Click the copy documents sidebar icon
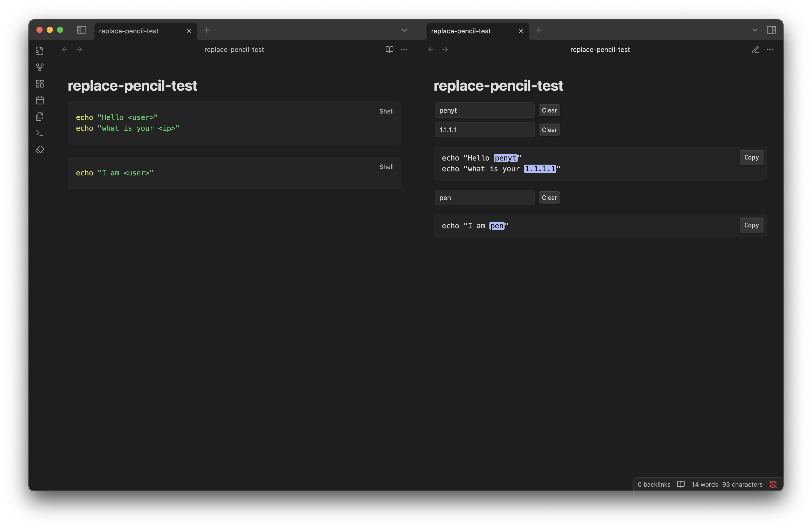 point(40,116)
